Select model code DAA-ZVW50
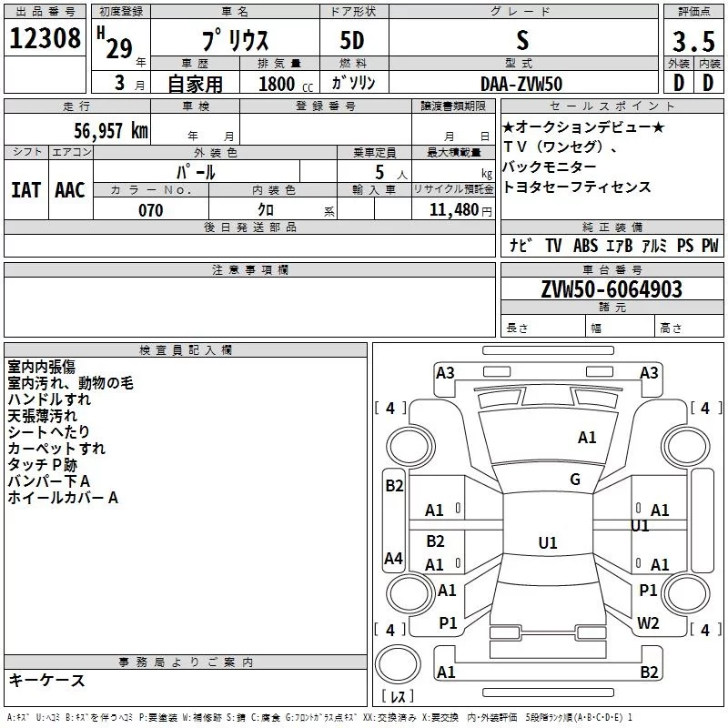The image size is (728, 728). [521, 84]
